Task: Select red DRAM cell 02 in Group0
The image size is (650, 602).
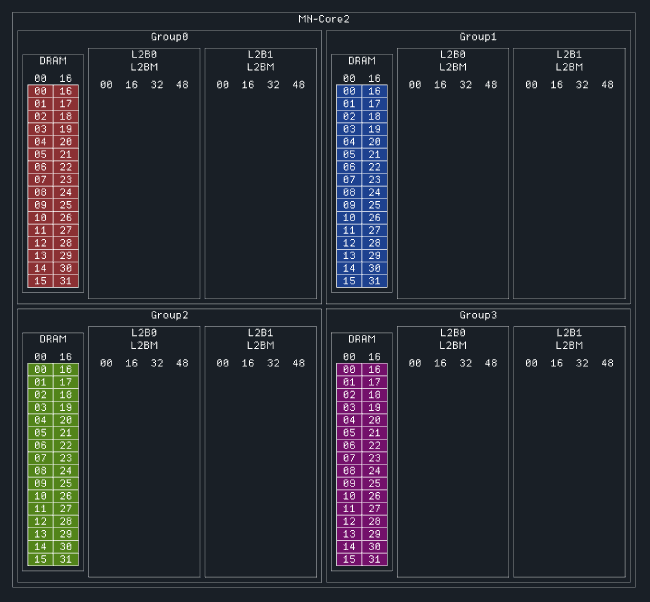Action: [40, 117]
